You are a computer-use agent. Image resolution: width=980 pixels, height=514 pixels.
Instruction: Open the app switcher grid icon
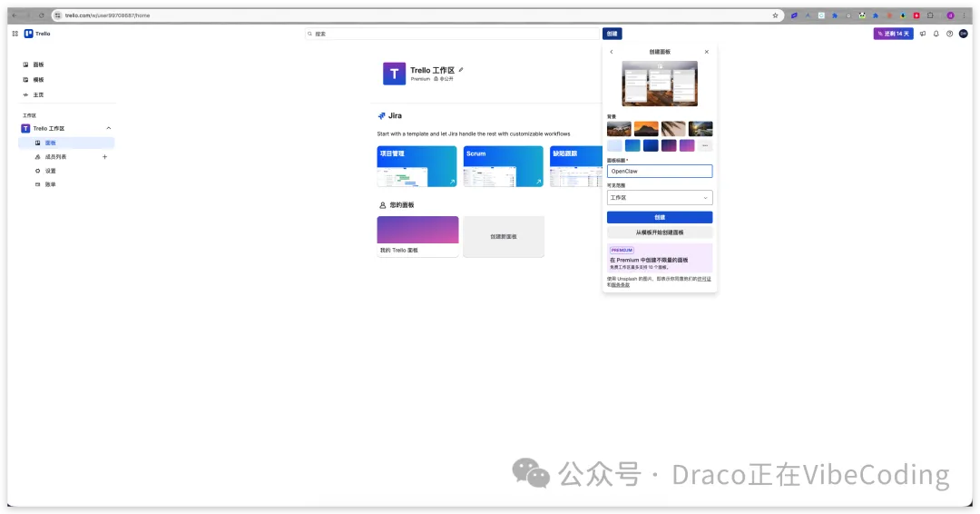click(x=15, y=34)
